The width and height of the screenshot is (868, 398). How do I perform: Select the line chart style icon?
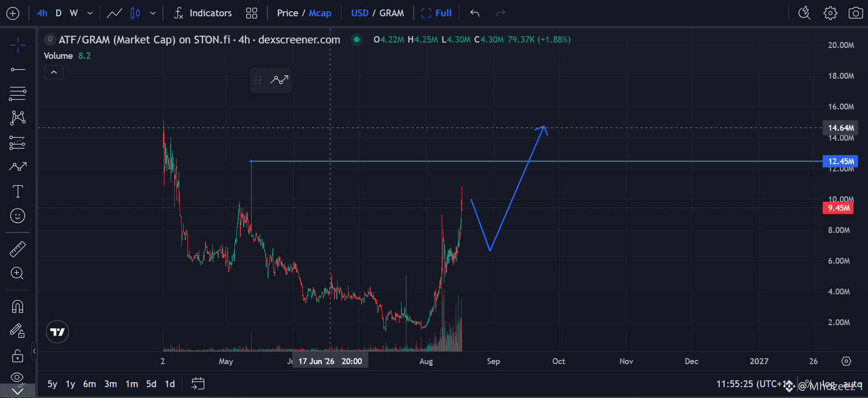pyautogui.click(x=114, y=13)
